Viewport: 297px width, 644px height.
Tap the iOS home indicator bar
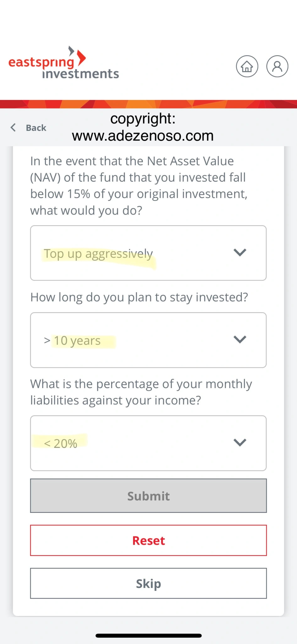pos(148,636)
